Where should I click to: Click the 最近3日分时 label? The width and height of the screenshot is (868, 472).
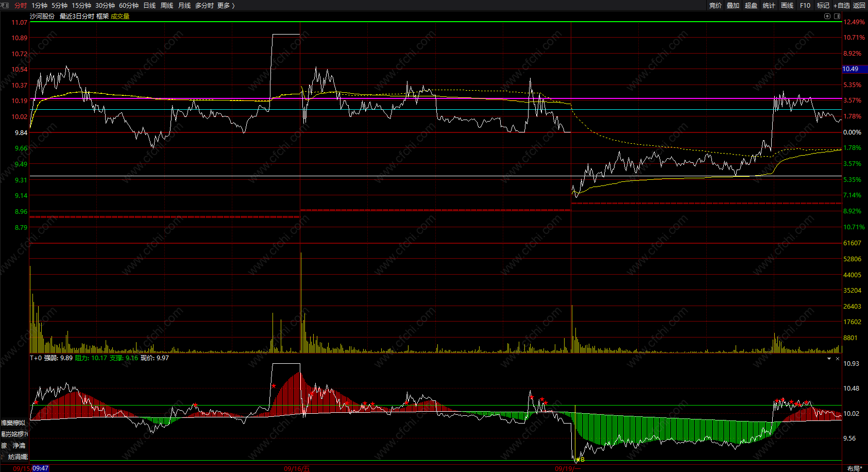pyautogui.click(x=77, y=16)
